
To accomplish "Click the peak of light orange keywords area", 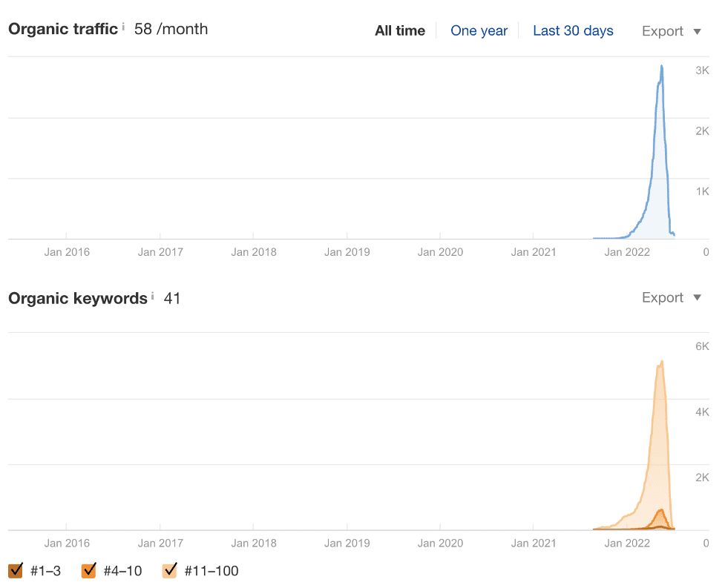I will coord(661,362).
